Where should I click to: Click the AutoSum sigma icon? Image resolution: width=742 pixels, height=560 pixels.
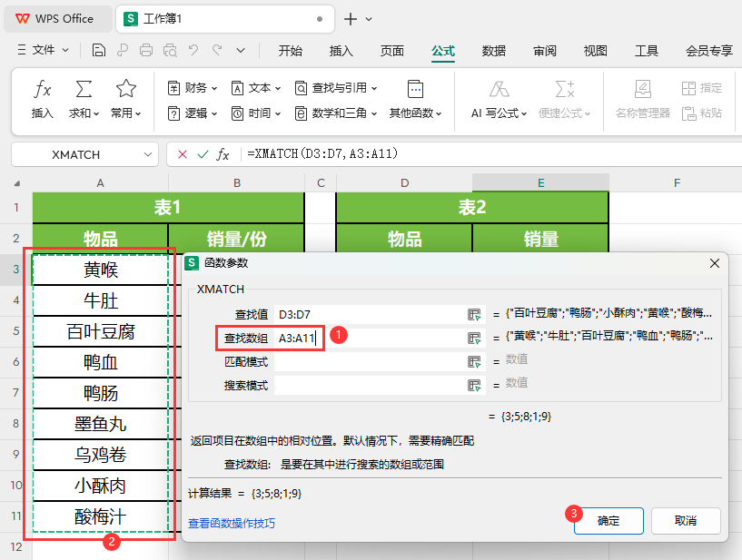pyautogui.click(x=84, y=89)
